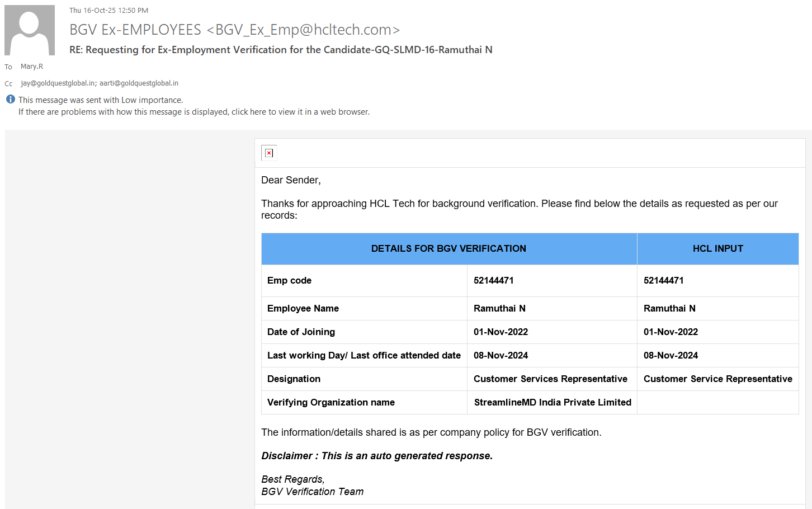
Task: Click the Verifying Organization name row label
Action: pos(331,403)
